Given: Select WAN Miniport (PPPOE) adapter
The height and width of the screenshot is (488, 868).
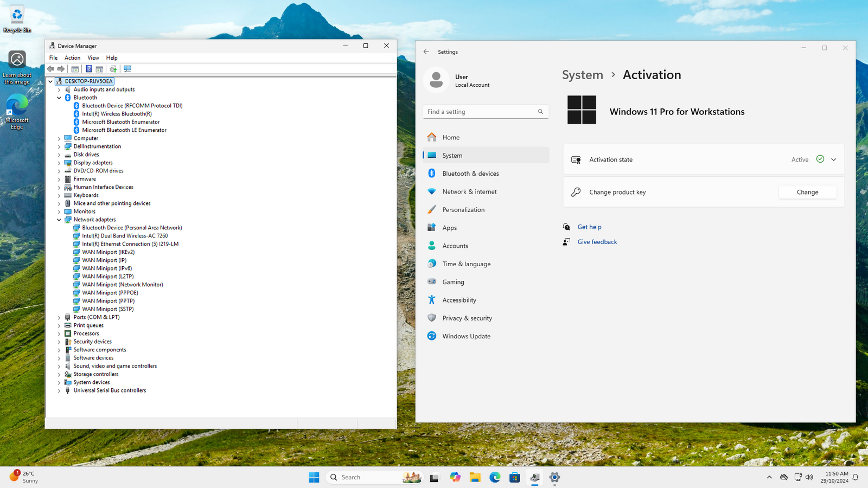Looking at the screenshot, I should tap(110, 293).
